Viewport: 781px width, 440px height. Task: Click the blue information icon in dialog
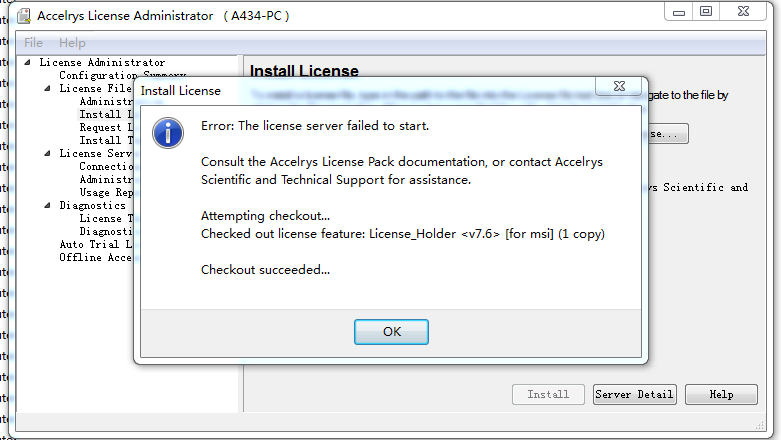click(167, 134)
